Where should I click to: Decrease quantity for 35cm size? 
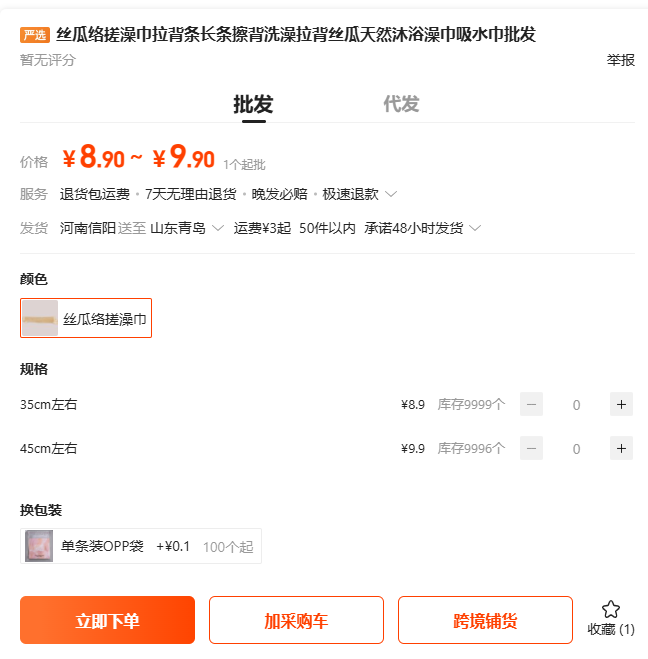click(532, 405)
